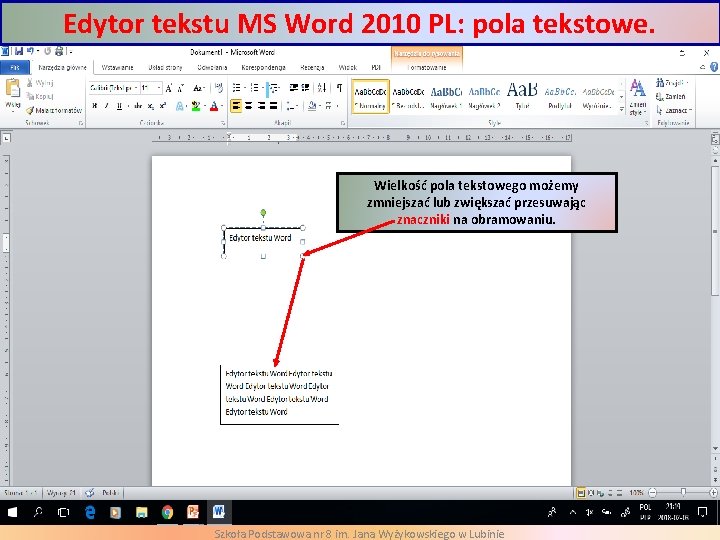This screenshot has width=720, height=540.
Task: Switch to the Układ strony tab
Action: 165,68
